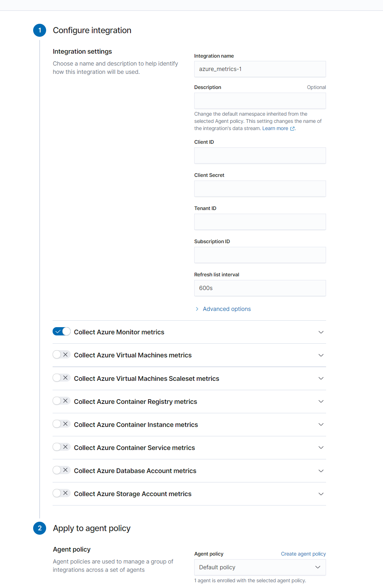Click into the Description field
This screenshot has height=588, width=383.
[x=260, y=101]
